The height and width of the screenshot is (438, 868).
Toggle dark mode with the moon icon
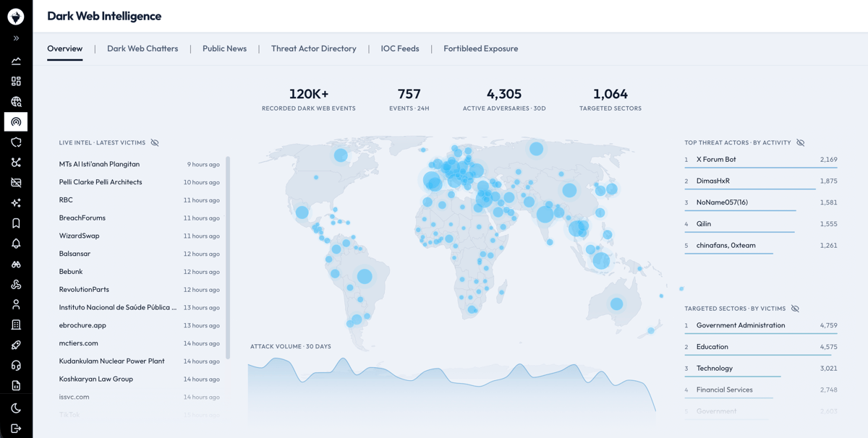(16, 408)
